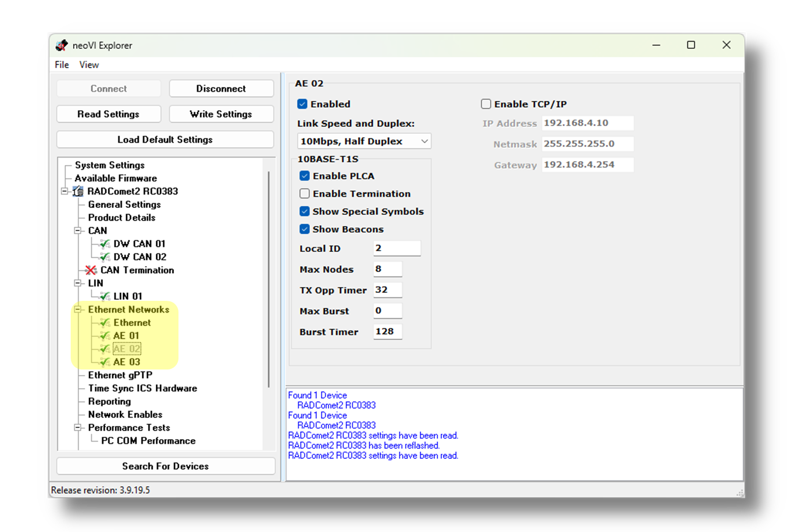Screen dimensions: 793x532
Task: Click the green check icon beside AE 03
Action: point(105,362)
